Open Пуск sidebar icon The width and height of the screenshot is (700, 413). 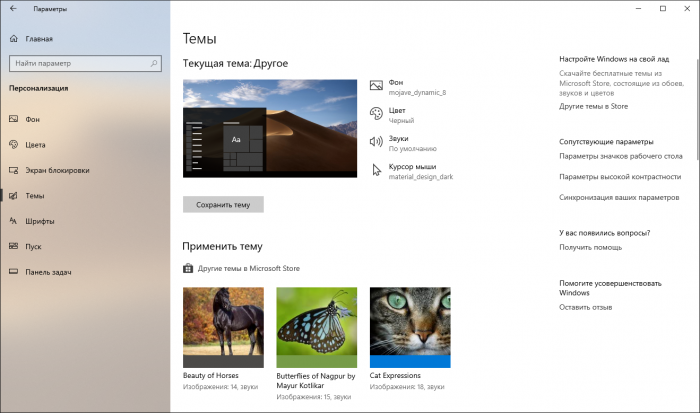(x=14, y=246)
